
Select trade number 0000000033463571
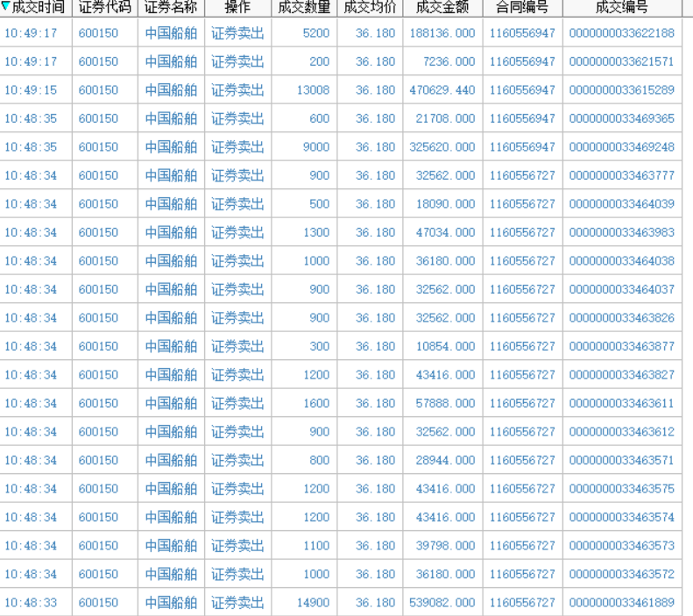click(622, 460)
